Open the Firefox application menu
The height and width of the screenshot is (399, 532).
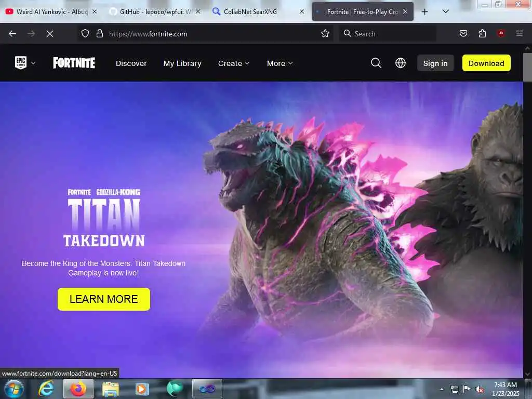[519, 33]
